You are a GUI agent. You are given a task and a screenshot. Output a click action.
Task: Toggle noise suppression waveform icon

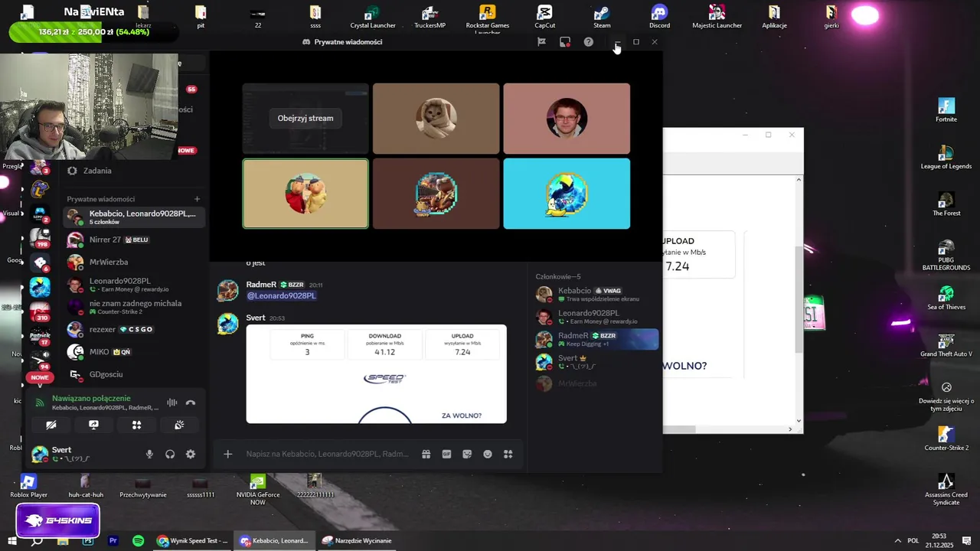click(172, 403)
